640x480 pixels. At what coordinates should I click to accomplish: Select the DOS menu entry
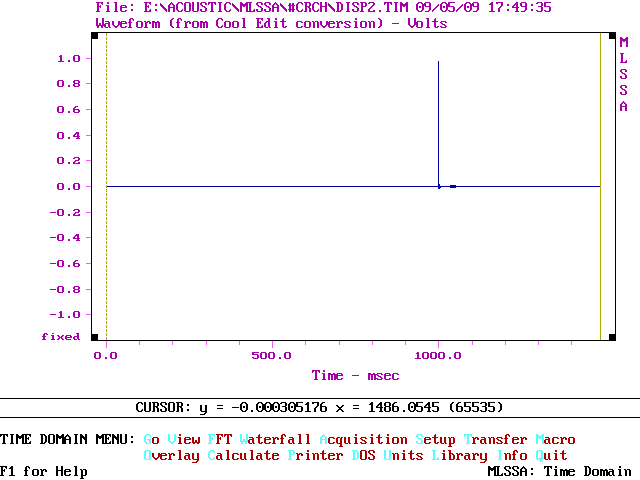point(363,456)
